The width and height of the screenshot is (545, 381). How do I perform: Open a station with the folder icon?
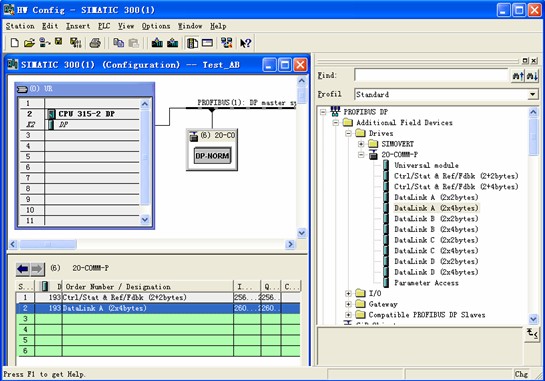[30, 43]
